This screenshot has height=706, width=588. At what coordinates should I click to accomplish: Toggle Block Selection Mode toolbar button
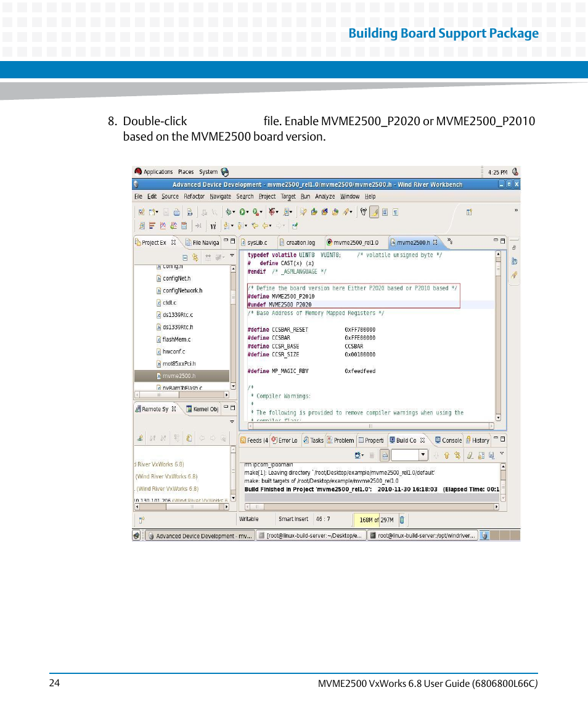(385, 212)
